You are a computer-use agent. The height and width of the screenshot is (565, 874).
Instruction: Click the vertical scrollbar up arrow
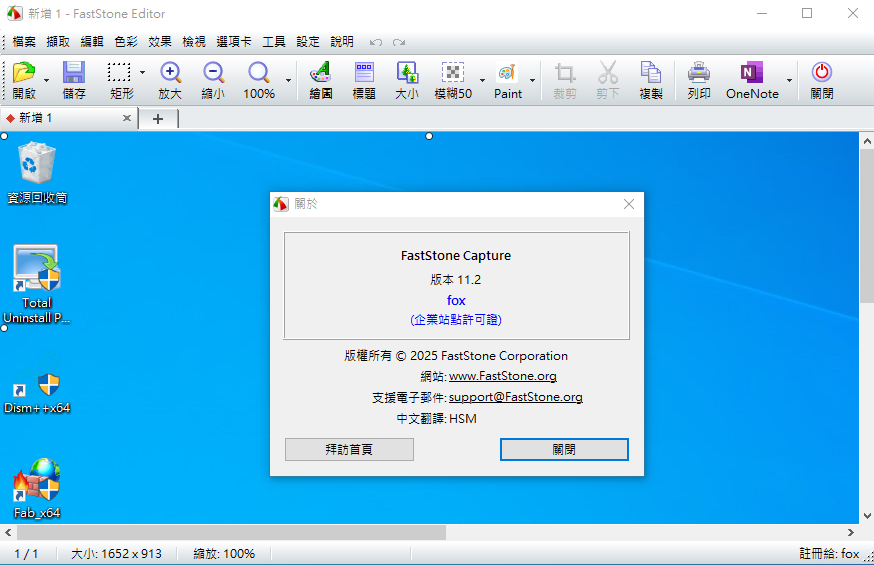pos(867,141)
